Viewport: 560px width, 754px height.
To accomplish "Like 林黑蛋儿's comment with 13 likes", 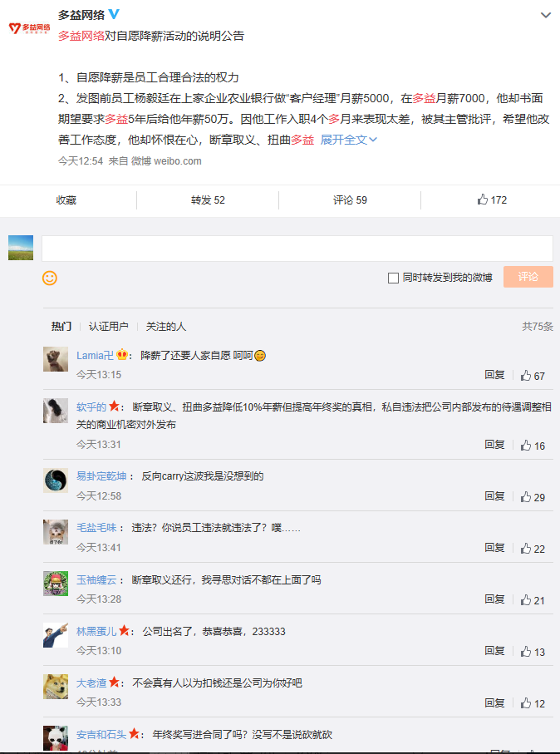I will click(533, 652).
